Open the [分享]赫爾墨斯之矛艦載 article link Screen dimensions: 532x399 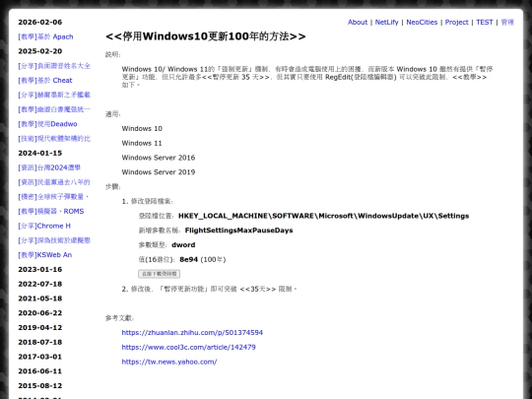54,95
